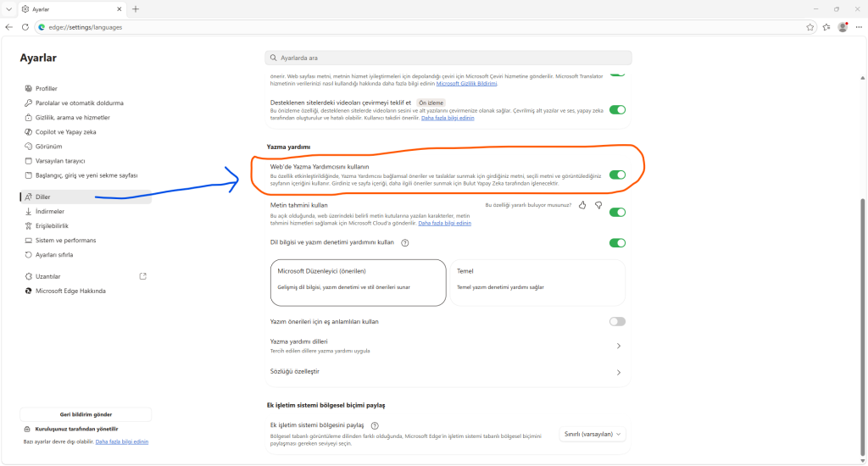Open a new tab with plus button

[136, 8]
